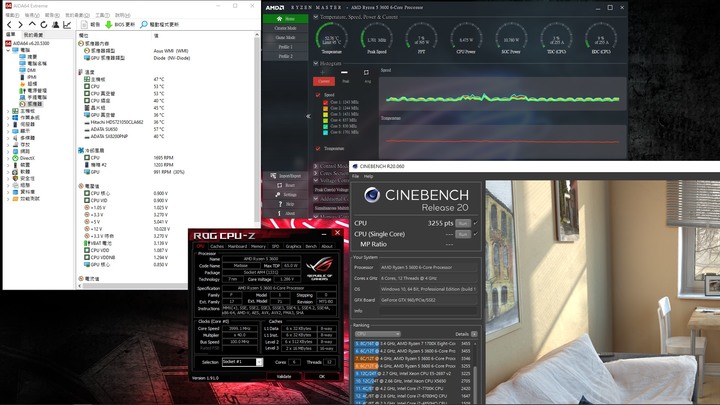Click the AIDA64 refresh icon

point(44,24)
